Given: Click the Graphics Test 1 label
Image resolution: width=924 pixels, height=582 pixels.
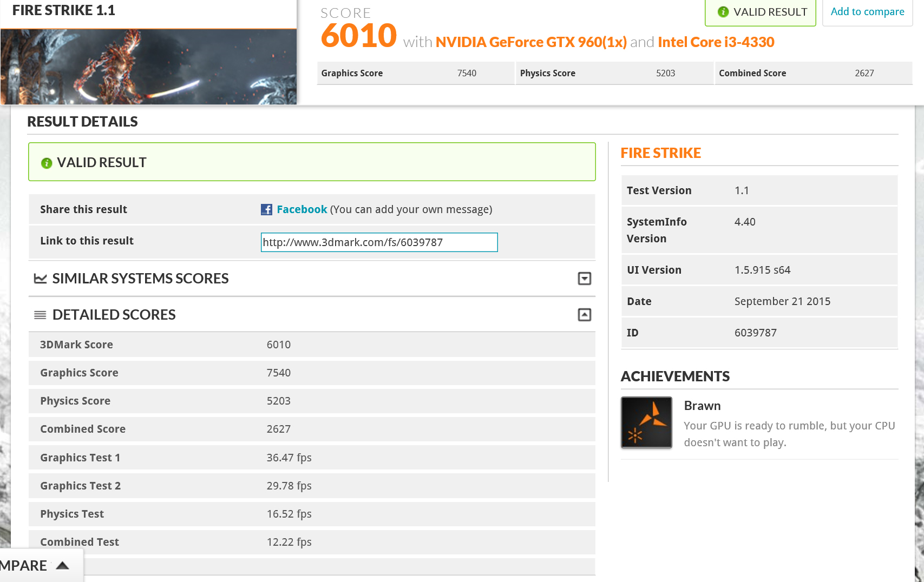Looking at the screenshot, I should [80, 458].
